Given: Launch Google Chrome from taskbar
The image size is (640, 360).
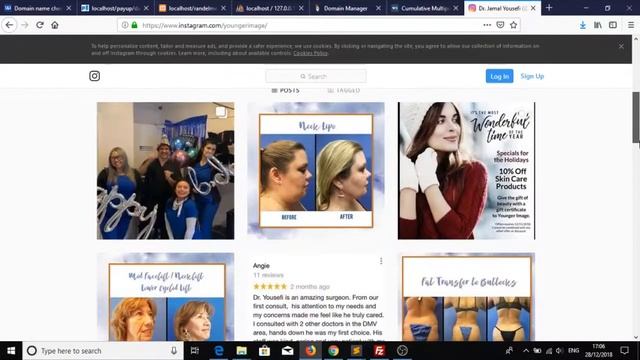Looking at the screenshot, I should [x=333, y=351].
